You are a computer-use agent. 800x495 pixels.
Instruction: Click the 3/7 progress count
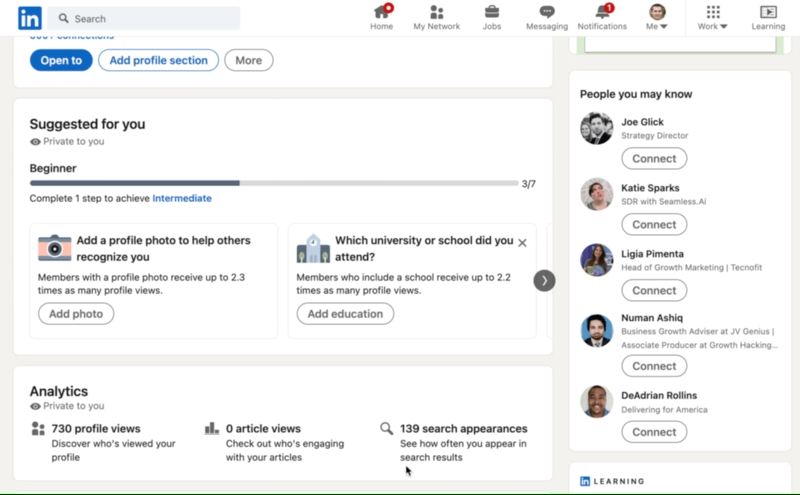(x=529, y=184)
